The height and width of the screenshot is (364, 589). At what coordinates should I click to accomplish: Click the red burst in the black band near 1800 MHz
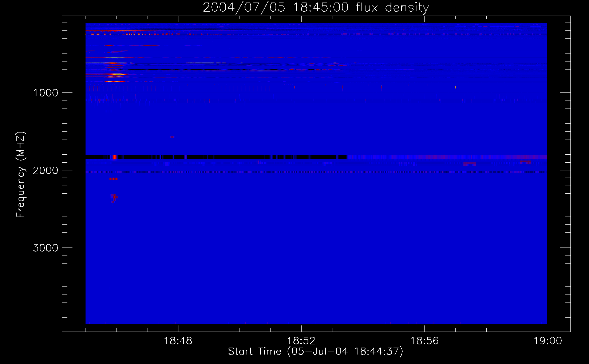(x=114, y=157)
